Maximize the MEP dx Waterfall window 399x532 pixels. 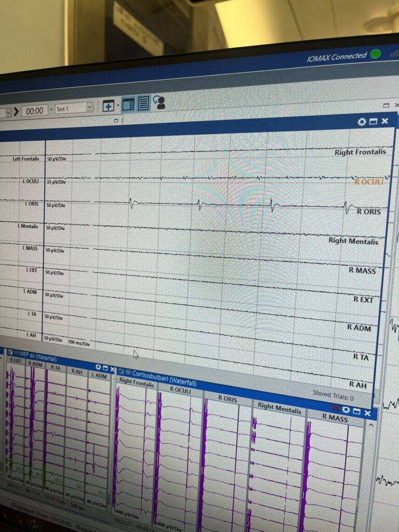[x=105, y=368]
